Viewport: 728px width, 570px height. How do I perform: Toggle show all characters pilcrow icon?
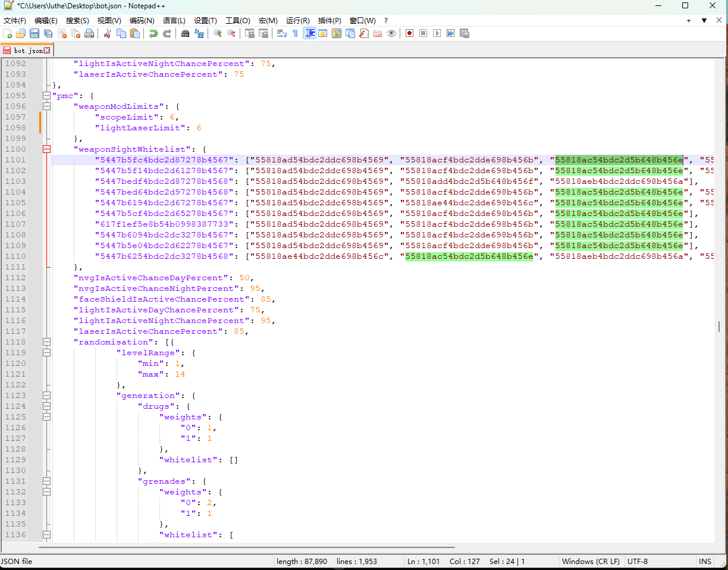295,33
